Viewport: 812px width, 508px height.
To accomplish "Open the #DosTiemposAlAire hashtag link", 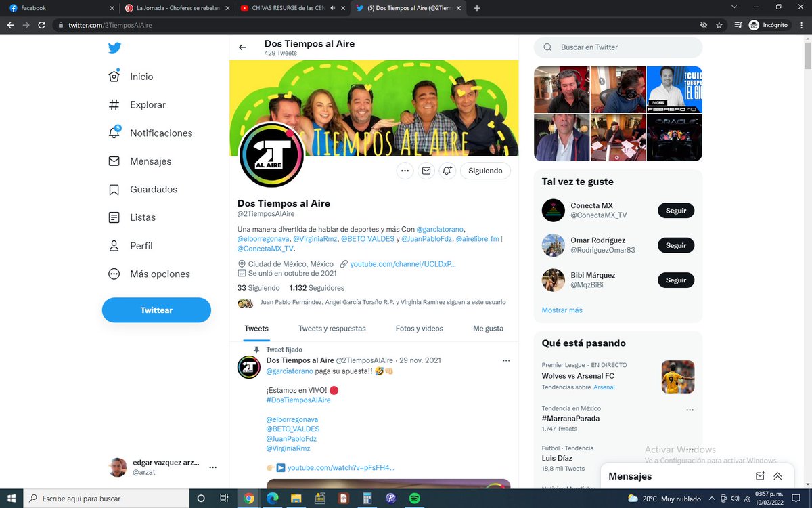I will (x=298, y=400).
